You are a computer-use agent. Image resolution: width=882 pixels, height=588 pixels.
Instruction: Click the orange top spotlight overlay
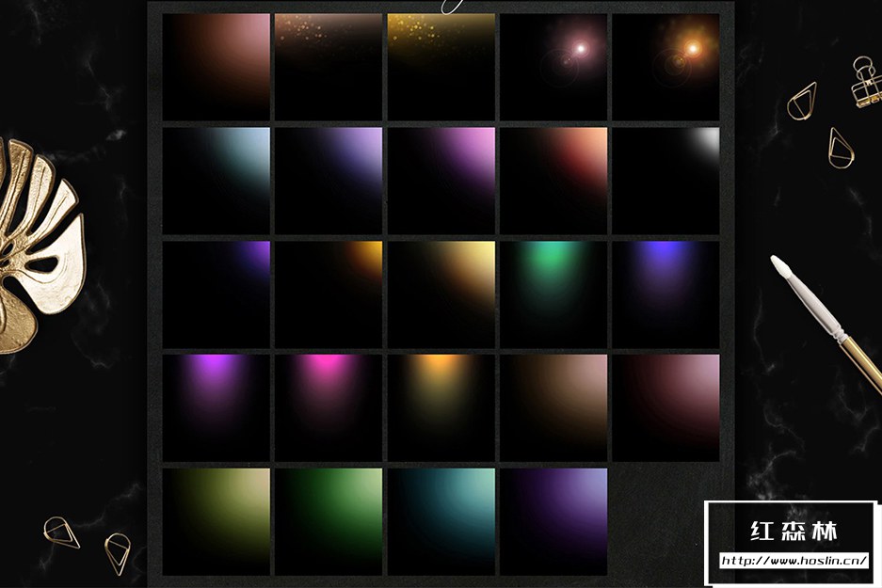point(441,407)
